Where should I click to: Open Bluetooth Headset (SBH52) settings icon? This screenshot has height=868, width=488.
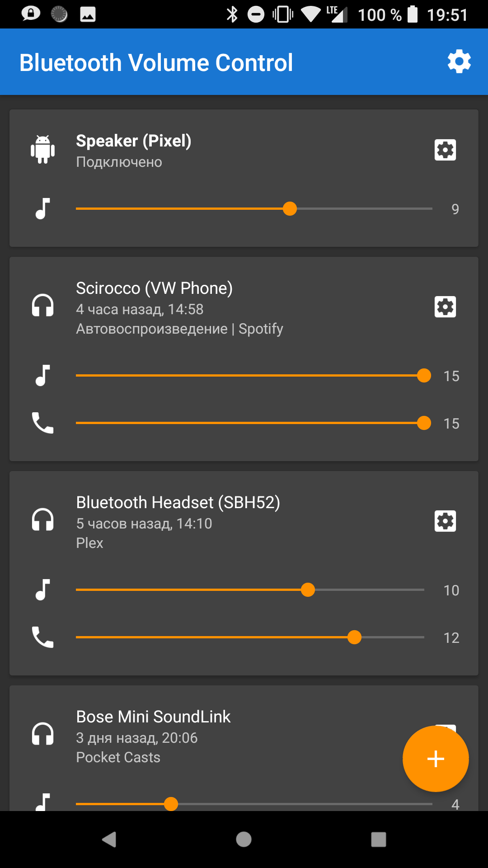pyautogui.click(x=445, y=521)
